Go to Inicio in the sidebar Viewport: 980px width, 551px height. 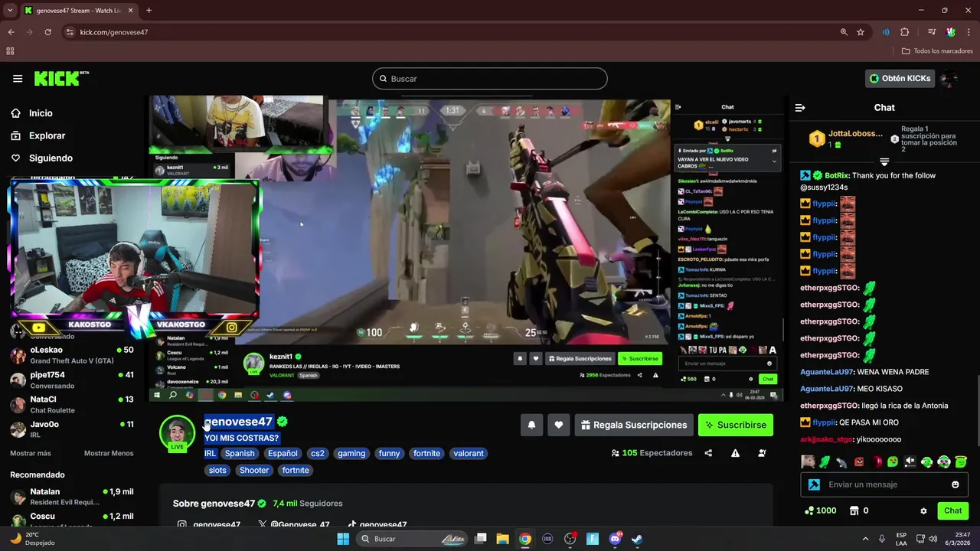point(41,113)
